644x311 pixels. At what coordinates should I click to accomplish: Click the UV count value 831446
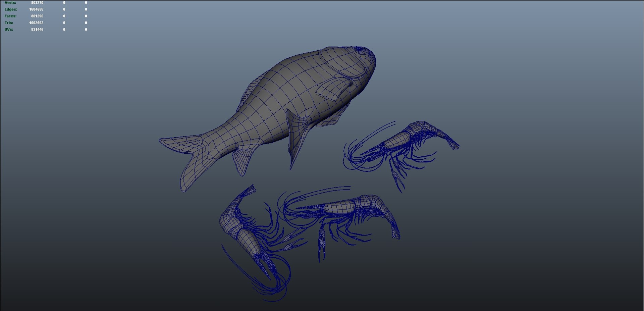[37, 30]
